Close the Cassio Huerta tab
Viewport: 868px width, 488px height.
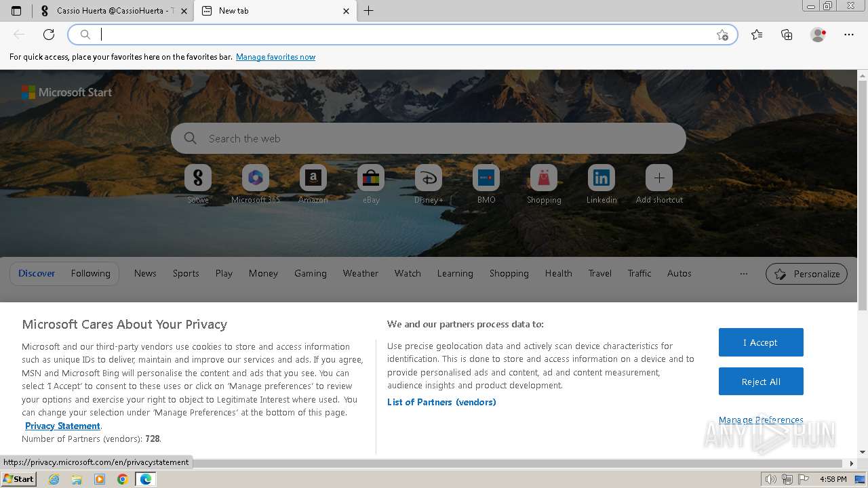tap(184, 11)
